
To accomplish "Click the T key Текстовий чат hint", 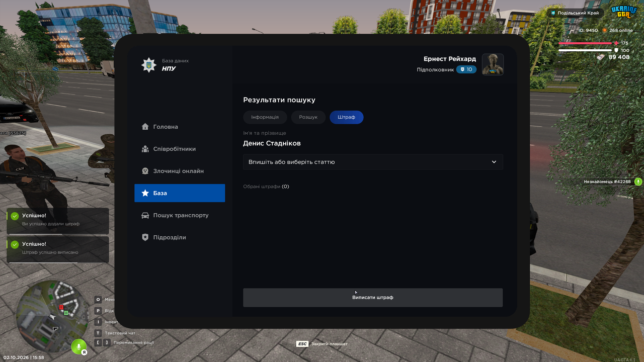I will pyautogui.click(x=98, y=333).
